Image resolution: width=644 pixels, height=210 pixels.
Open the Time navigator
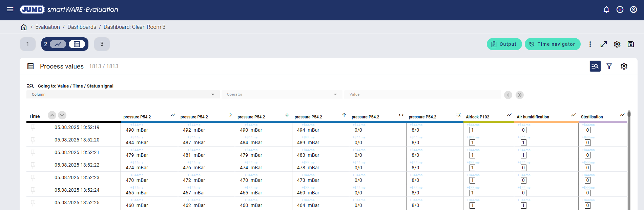(553, 44)
